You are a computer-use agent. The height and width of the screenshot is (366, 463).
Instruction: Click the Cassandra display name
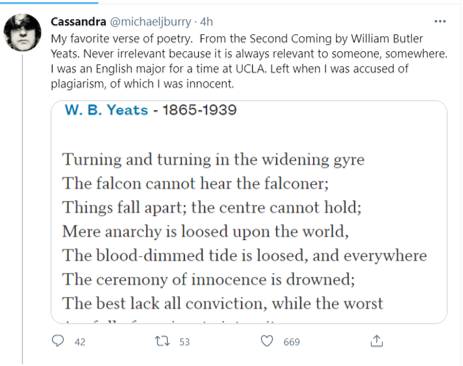(x=78, y=22)
